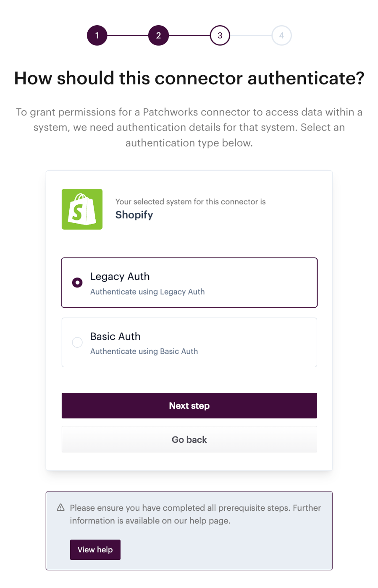Image resolution: width=378 pixels, height=588 pixels.
Task: Click the "Legacy Auth" option title
Action: [x=120, y=277]
